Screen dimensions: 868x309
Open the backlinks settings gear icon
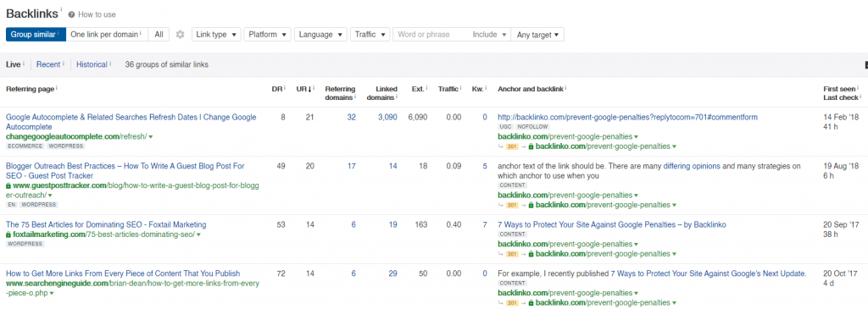click(x=180, y=35)
